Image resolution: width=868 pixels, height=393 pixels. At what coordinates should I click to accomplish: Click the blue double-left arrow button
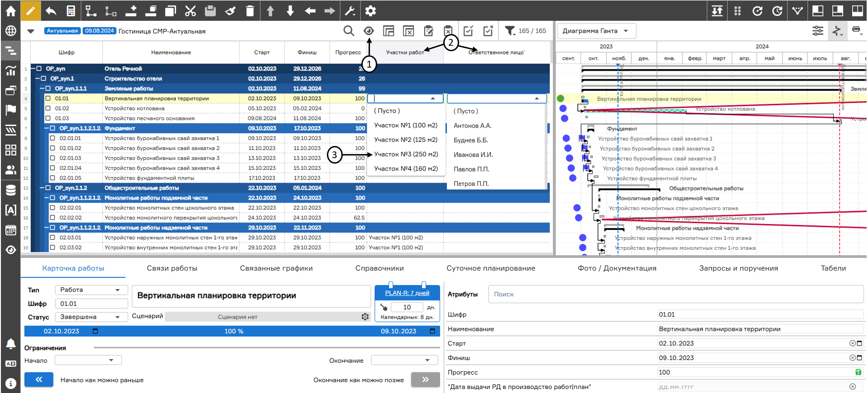tap(39, 380)
